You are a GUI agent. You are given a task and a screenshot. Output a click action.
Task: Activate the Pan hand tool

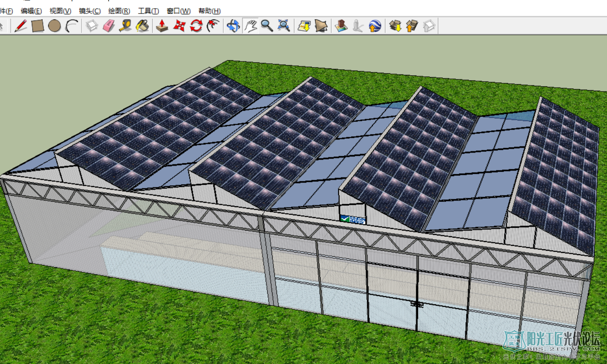coord(250,26)
